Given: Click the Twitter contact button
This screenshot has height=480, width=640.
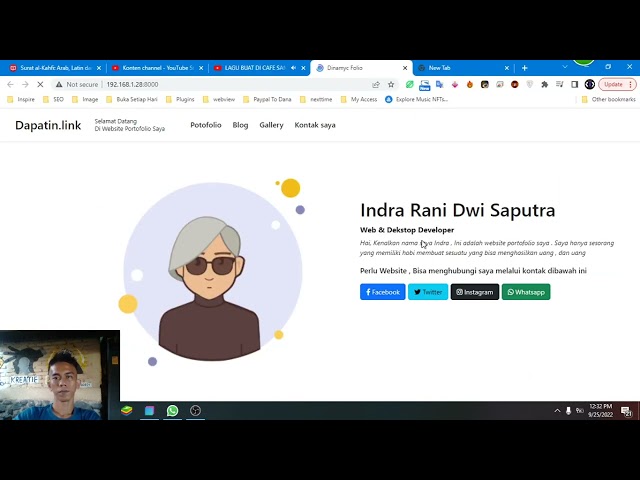Looking at the screenshot, I should coord(428,292).
